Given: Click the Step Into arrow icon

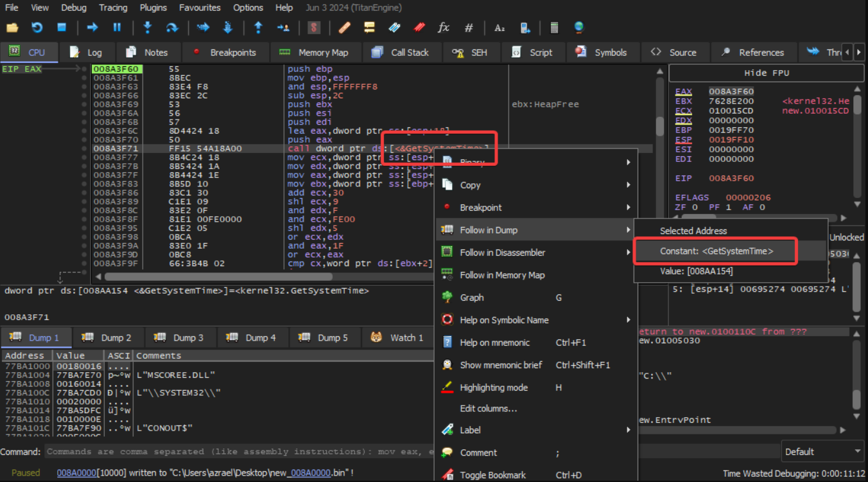Looking at the screenshot, I should click(x=147, y=28).
